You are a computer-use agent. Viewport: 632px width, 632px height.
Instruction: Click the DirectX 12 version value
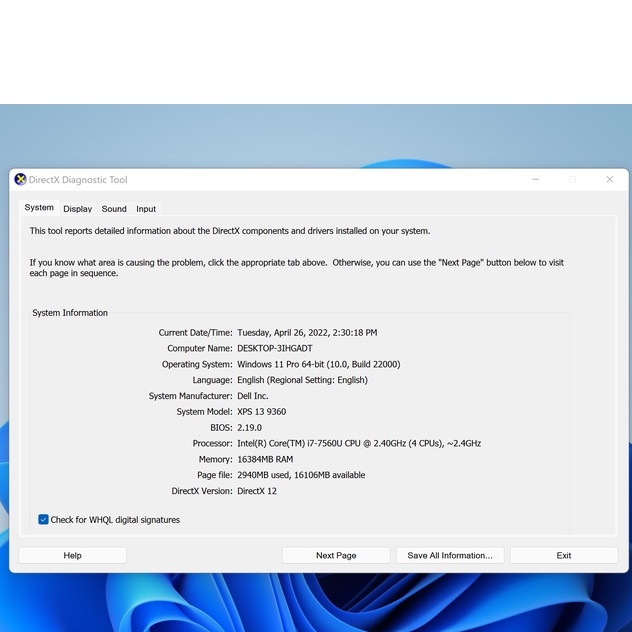coord(257,491)
